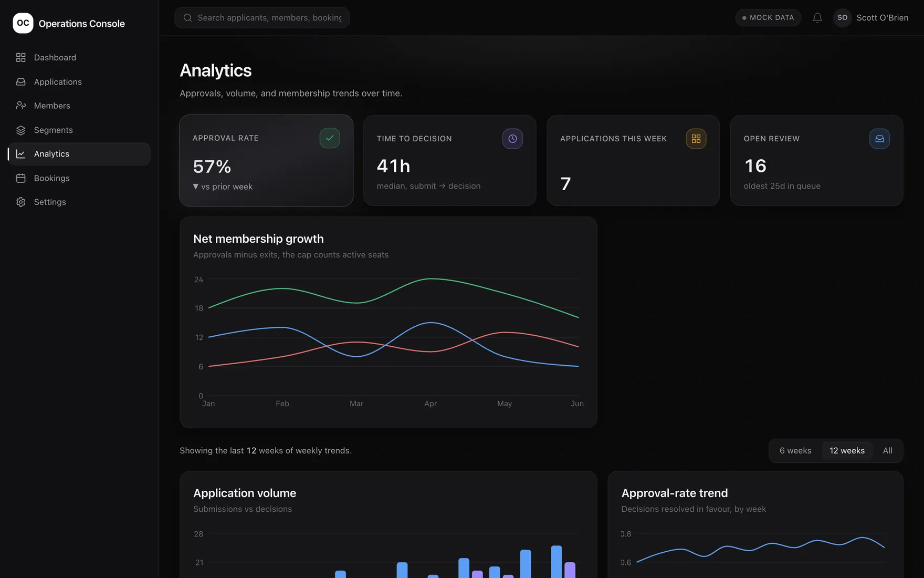Click the Approval Rate checkmark icon
This screenshot has width=924, height=578.
click(x=330, y=138)
